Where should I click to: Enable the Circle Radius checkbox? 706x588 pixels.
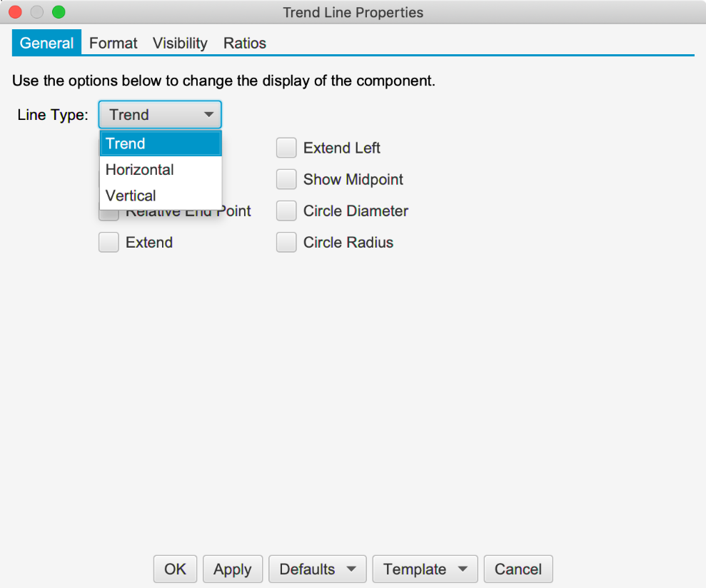coord(286,243)
